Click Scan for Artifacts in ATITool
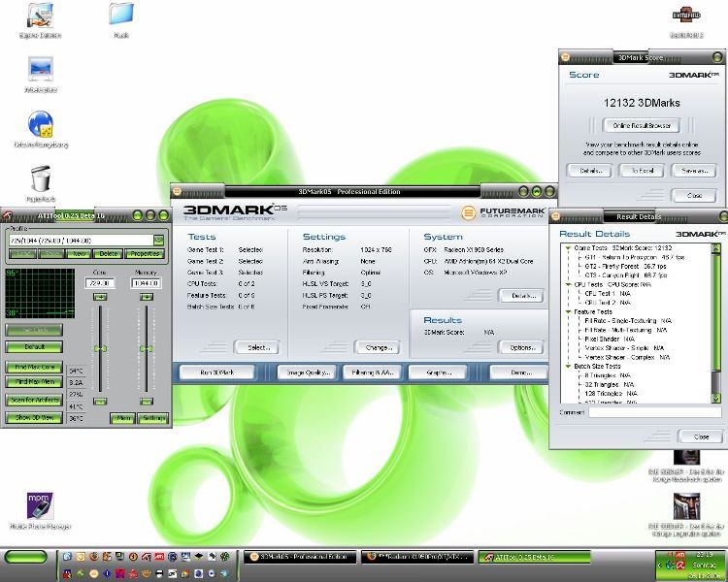This screenshot has width=728, height=582. click(x=34, y=400)
